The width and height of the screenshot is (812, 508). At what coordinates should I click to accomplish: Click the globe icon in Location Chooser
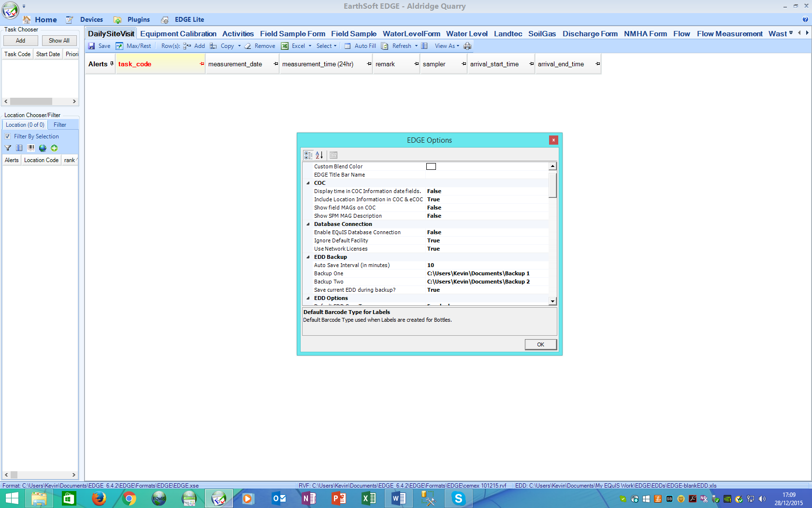(x=43, y=148)
